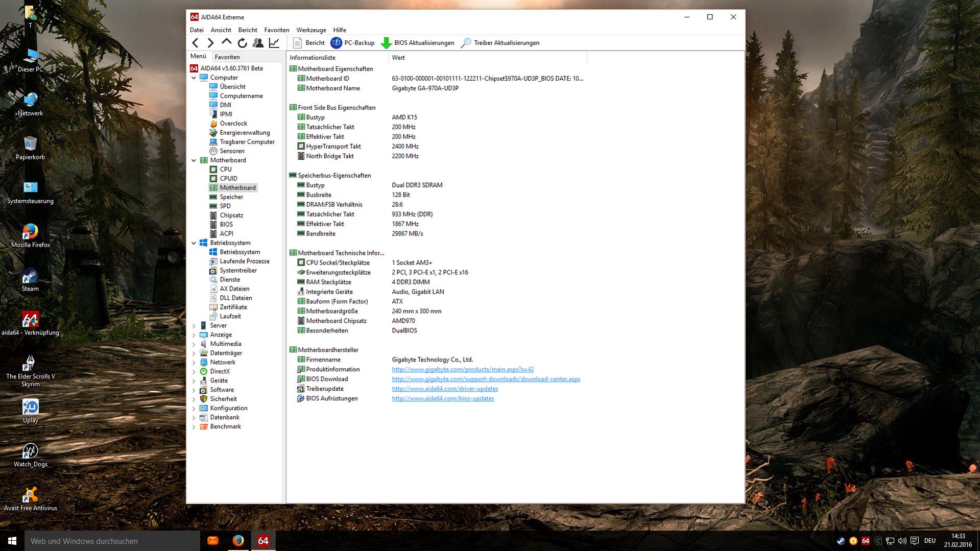Select the CPUID tree item
980x551 pixels.
[228, 179]
